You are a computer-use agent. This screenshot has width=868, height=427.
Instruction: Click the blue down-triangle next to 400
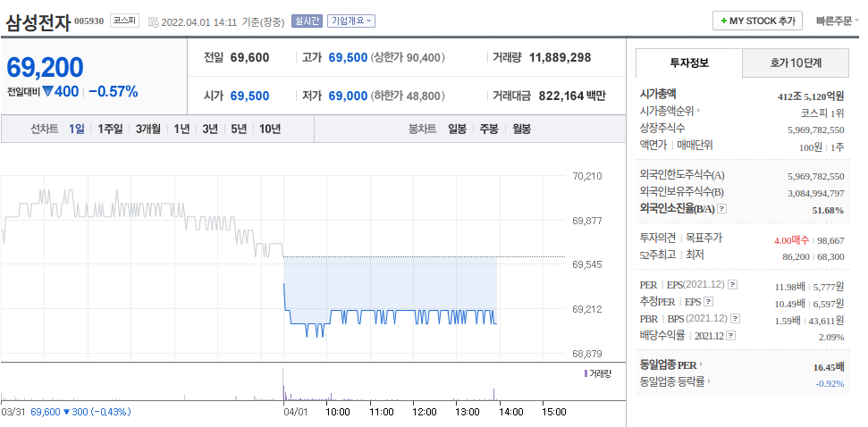[x=47, y=92]
